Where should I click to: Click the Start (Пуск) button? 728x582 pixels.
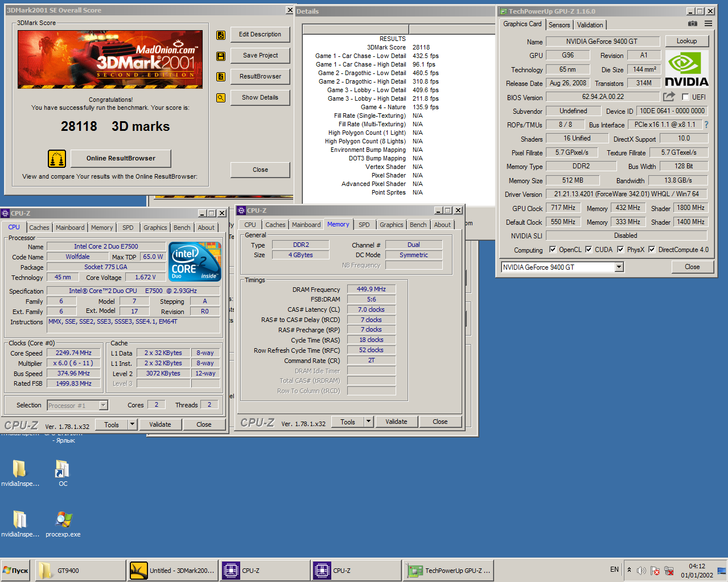point(16,571)
